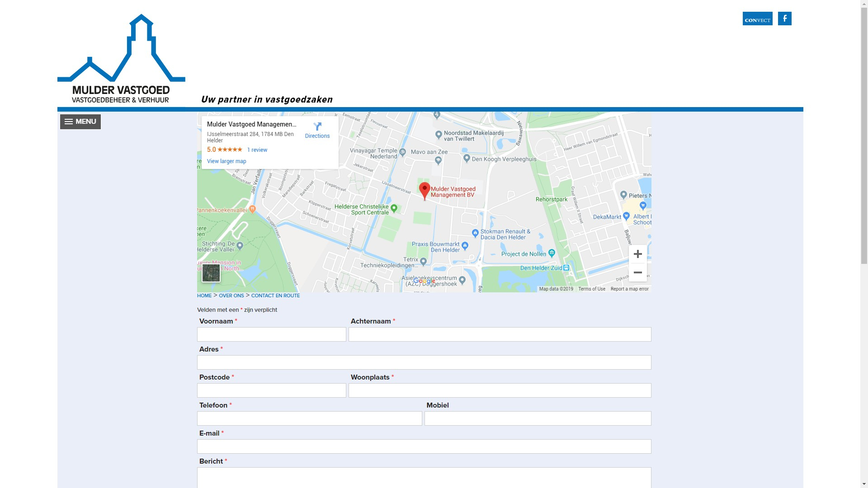Click Stichting De Helderse Vallei marker
The image size is (868, 488).
pos(240,246)
